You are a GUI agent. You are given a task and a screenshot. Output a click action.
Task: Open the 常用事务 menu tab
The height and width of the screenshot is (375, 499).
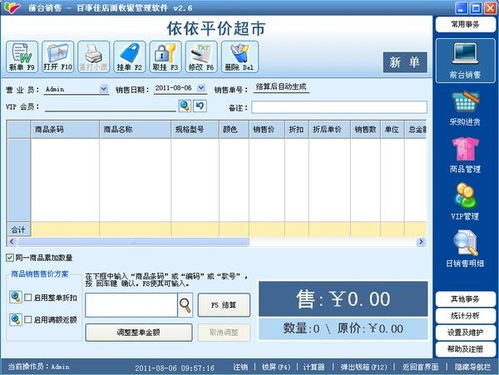[465, 24]
